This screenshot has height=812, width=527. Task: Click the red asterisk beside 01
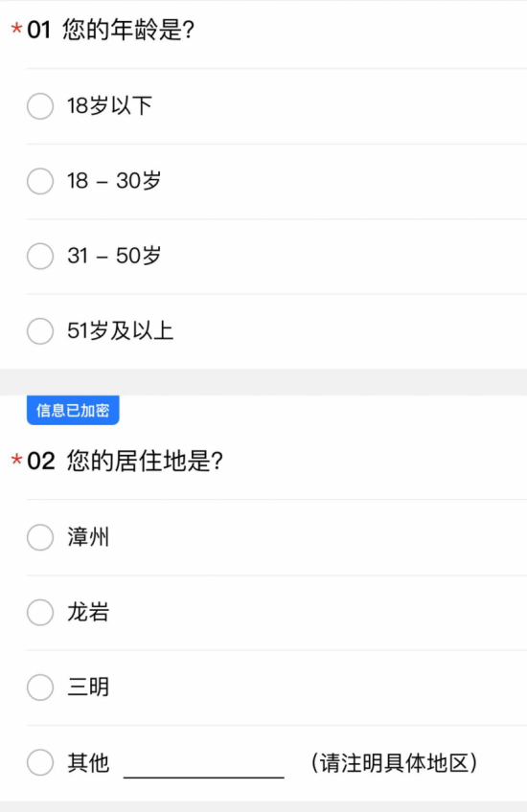tap(16, 29)
